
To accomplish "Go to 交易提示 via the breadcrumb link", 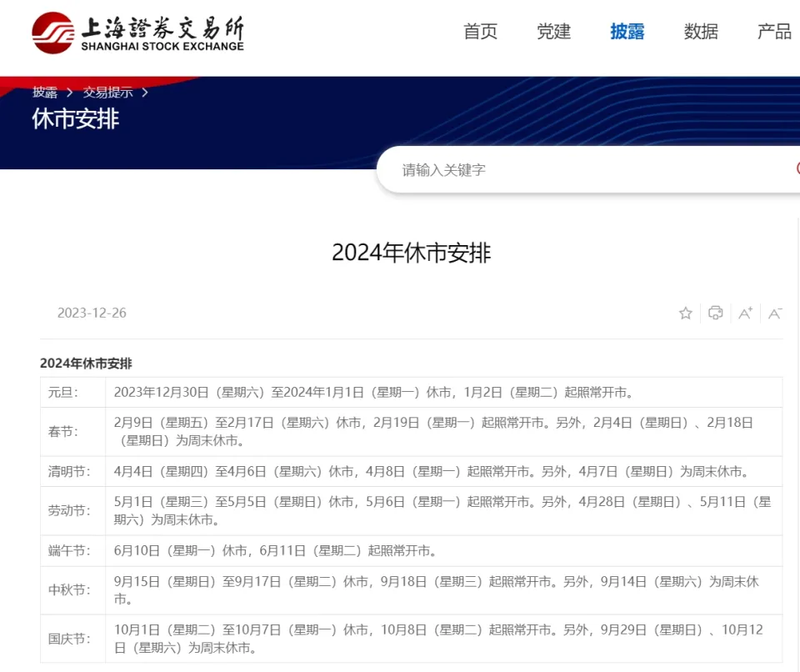I will click(107, 93).
